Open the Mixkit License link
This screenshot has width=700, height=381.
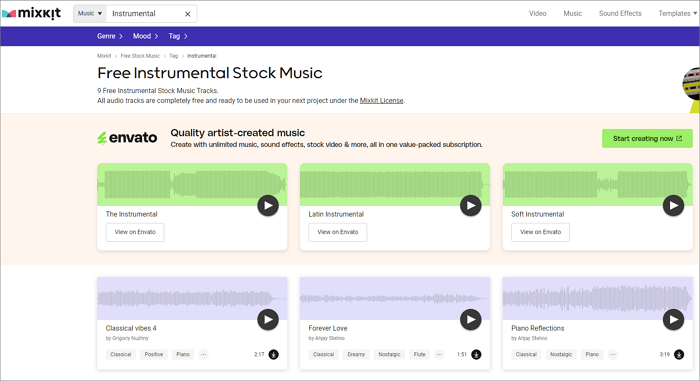[381, 100]
